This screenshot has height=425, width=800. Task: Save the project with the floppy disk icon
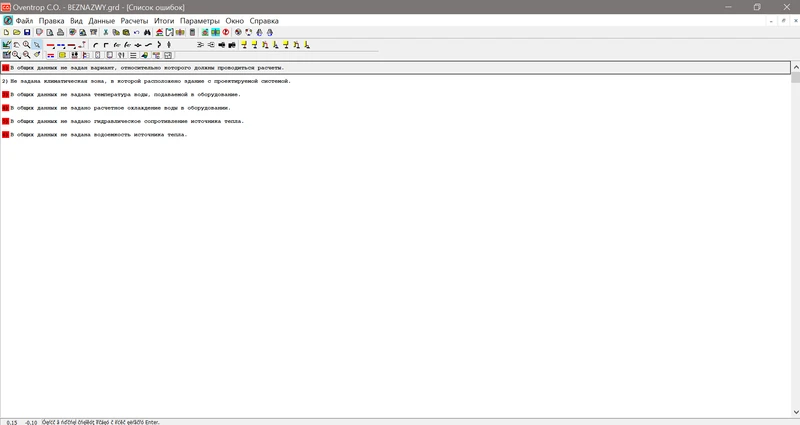coord(27,32)
